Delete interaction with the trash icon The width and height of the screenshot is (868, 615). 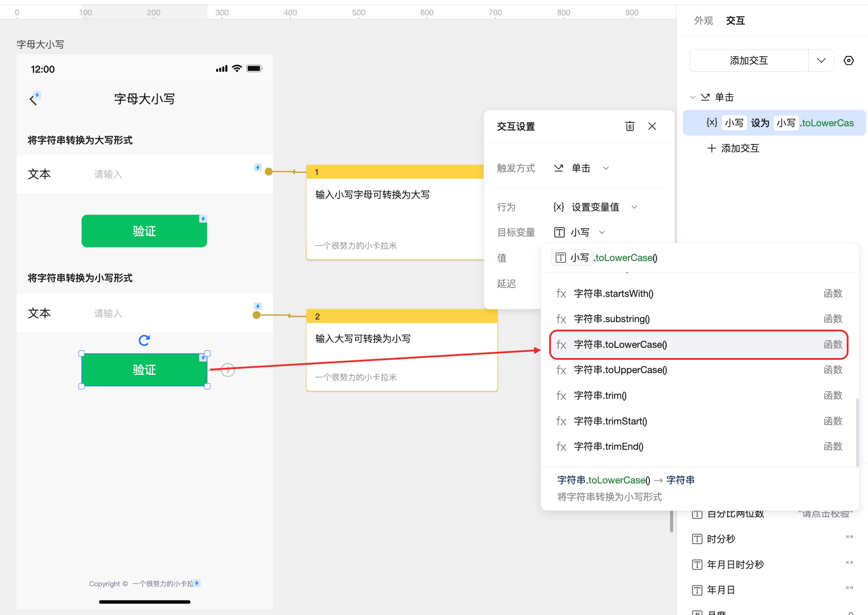click(x=629, y=126)
